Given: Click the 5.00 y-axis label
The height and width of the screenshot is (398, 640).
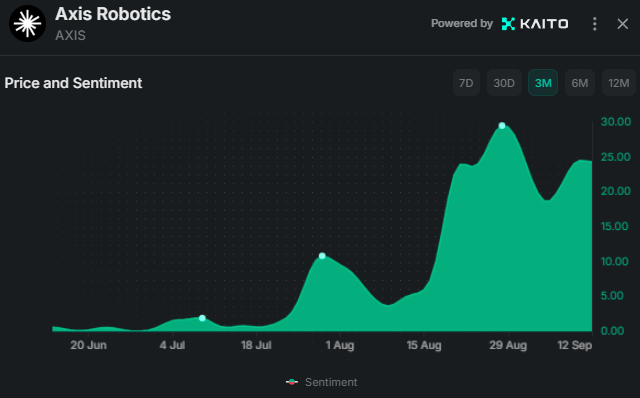Looking at the screenshot, I should (x=612, y=296).
